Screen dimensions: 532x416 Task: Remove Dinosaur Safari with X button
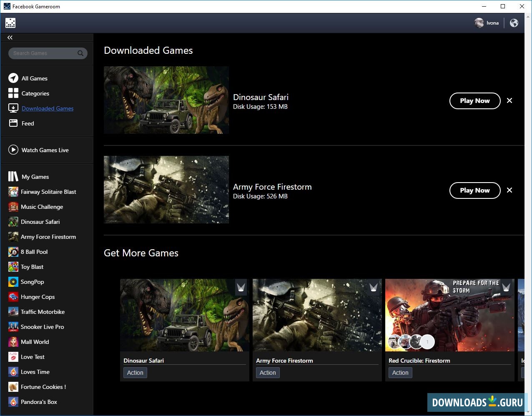coord(509,100)
